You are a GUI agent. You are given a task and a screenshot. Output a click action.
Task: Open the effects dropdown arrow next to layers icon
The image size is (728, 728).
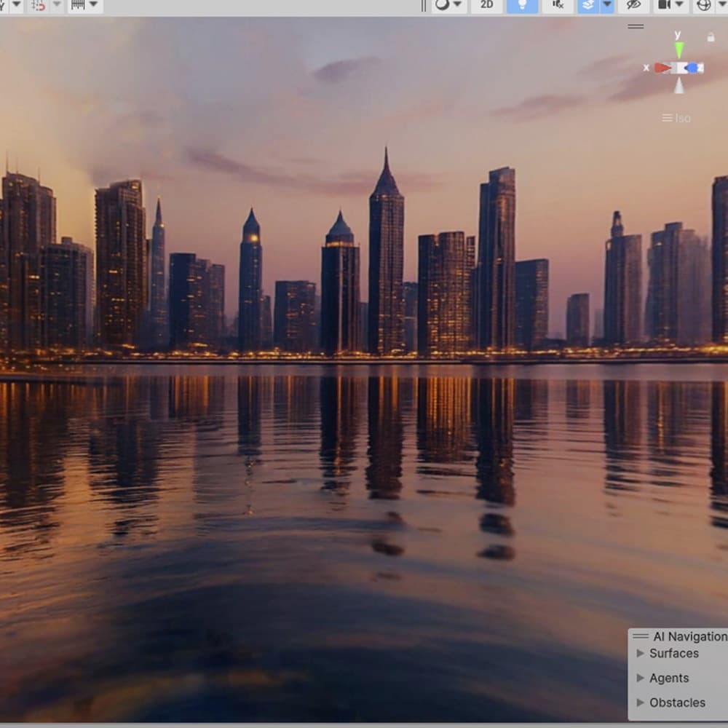pos(606,5)
